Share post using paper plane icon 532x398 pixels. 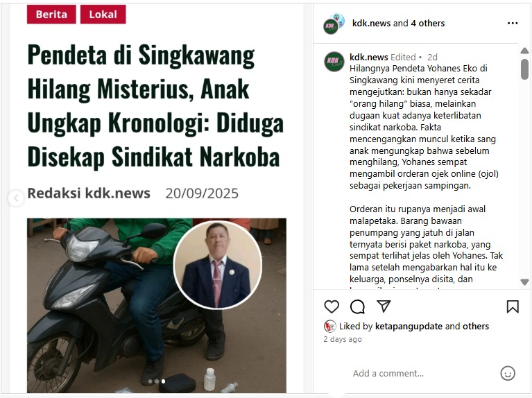[384, 306]
